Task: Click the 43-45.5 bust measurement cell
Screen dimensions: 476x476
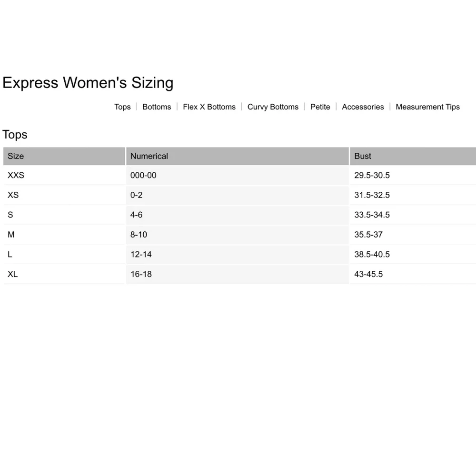Action: point(368,274)
